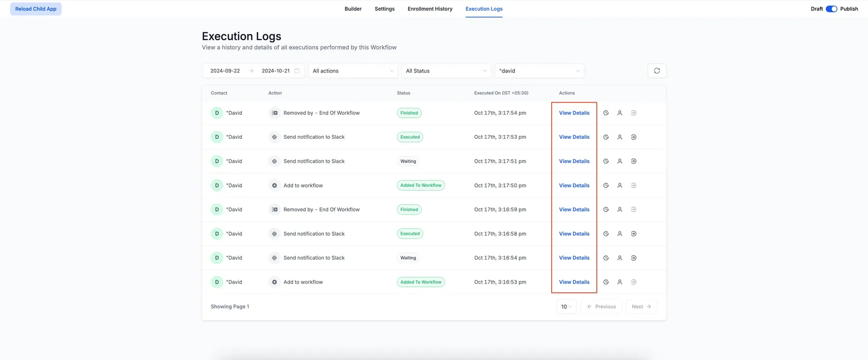Open clock history icon for 3:17:54 pm row
Image resolution: width=868 pixels, height=360 pixels.
[606, 113]
